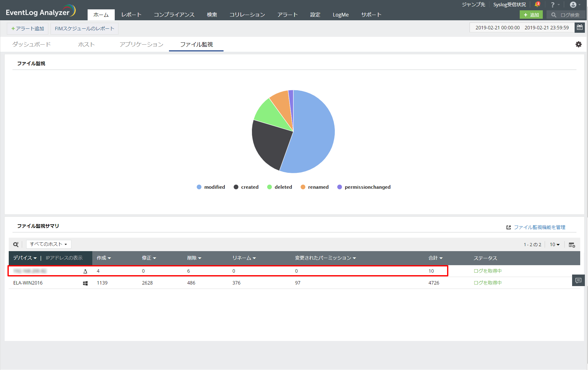The image size is (588, 370).
Task: Open the 作成 column sort dropdown
Action: coord(104,258)
